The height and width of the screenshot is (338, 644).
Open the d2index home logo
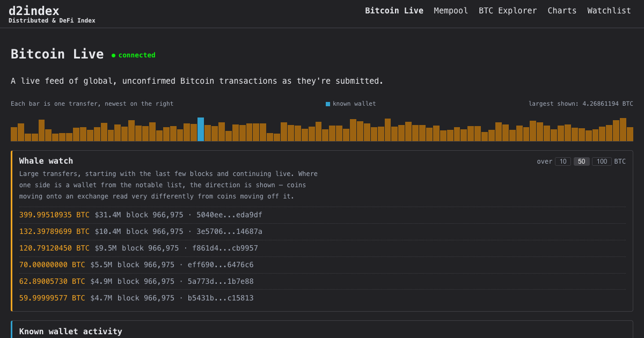(34, 11)
